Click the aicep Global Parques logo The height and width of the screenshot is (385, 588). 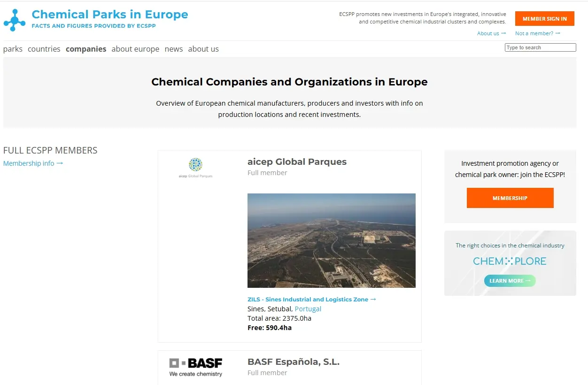(195, 168)
